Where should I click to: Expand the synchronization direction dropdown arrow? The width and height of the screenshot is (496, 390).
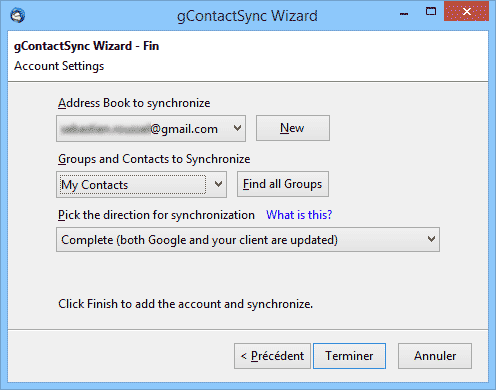click(x=431, y=239)
